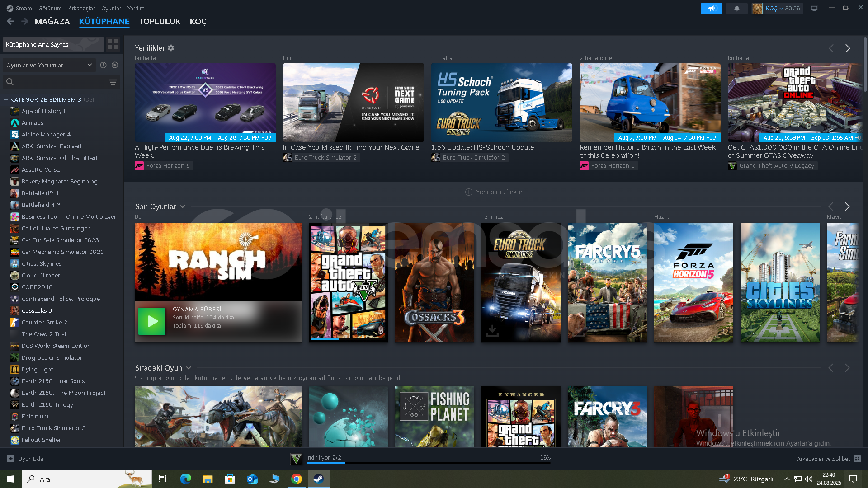The image size is (868, 488).
Task: Click Kütüphane Ana Sayfası button
Action: pyautogui.click(x=53, y=44)
